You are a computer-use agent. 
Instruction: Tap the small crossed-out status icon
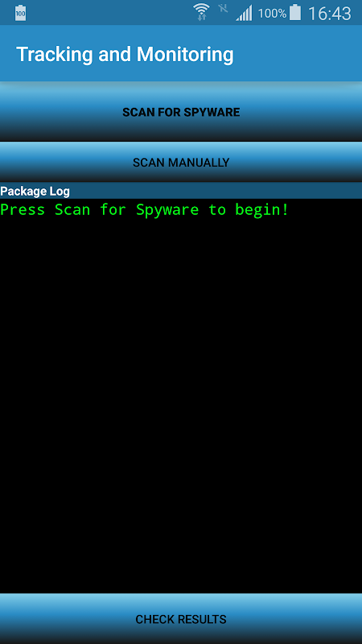(x=223, y=8)
